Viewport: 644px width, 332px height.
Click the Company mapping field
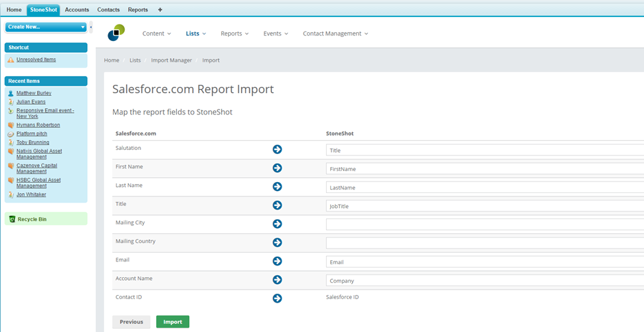[x=485, y=281]
